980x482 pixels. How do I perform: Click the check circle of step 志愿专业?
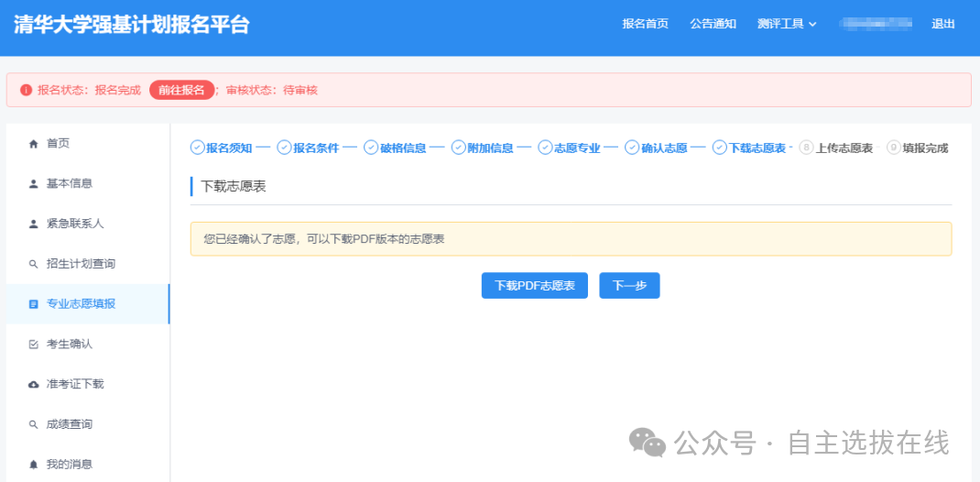[x=546, y=148]
